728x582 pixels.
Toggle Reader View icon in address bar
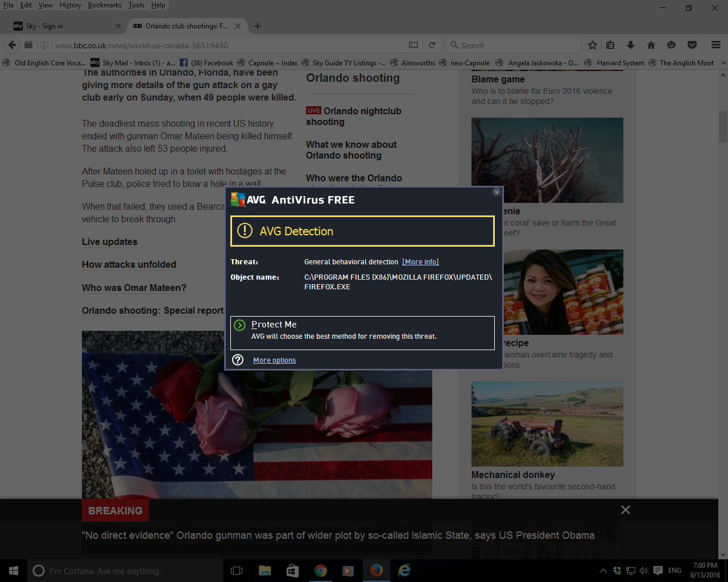(x=413, y=45)
